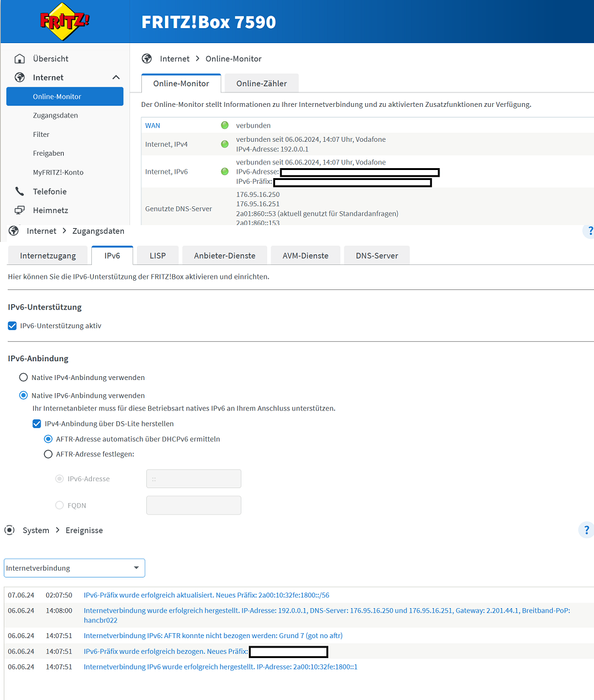The width and height of the screenshot is (594, 700).
Task: Select Online-Monitor in the sidebar
Action: click(65, 96)
